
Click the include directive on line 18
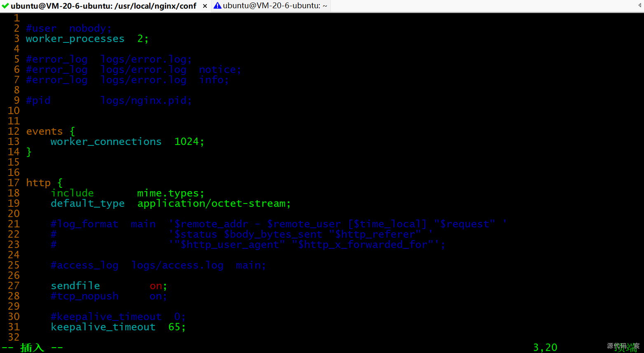point(72,193)
